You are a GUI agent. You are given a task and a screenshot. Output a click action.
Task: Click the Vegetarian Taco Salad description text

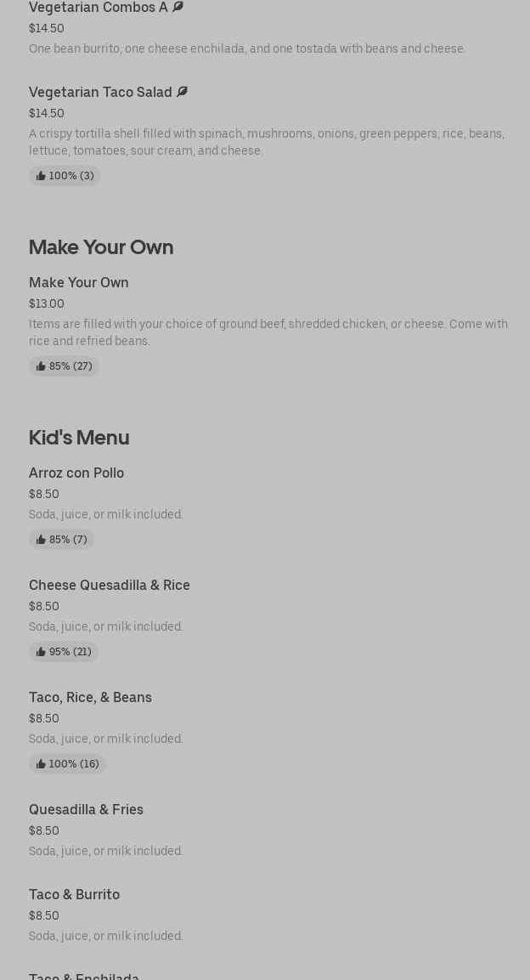pyautogui.click(x=266, y=142)
